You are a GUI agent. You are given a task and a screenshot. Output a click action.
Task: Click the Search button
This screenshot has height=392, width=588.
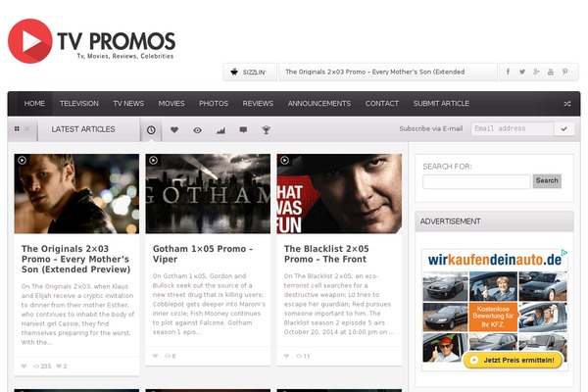[x=547, y=180]
